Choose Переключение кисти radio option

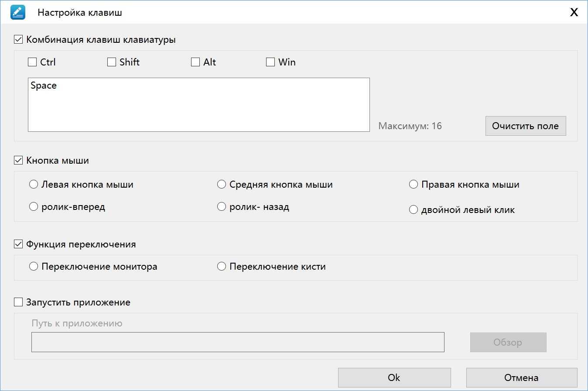point(222,267)
